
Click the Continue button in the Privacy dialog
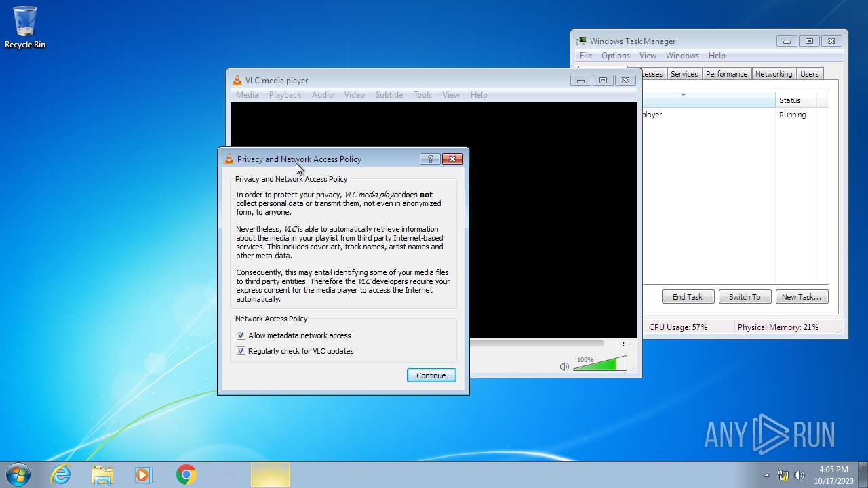[431, 375]
